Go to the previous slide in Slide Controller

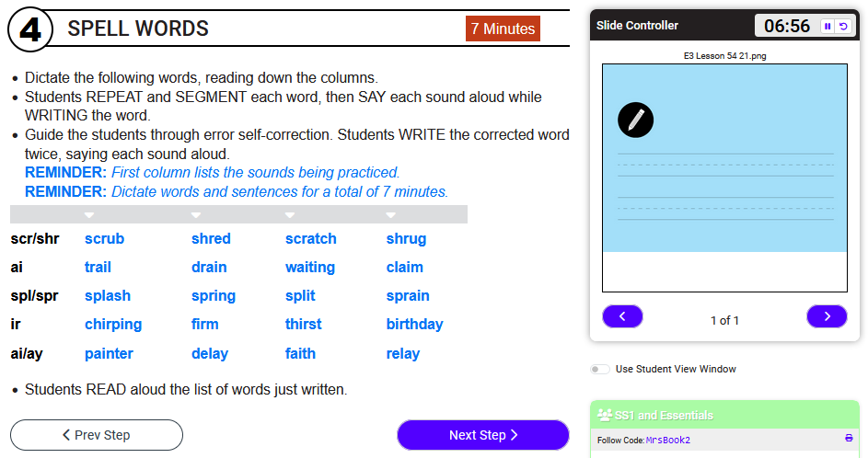622,316
